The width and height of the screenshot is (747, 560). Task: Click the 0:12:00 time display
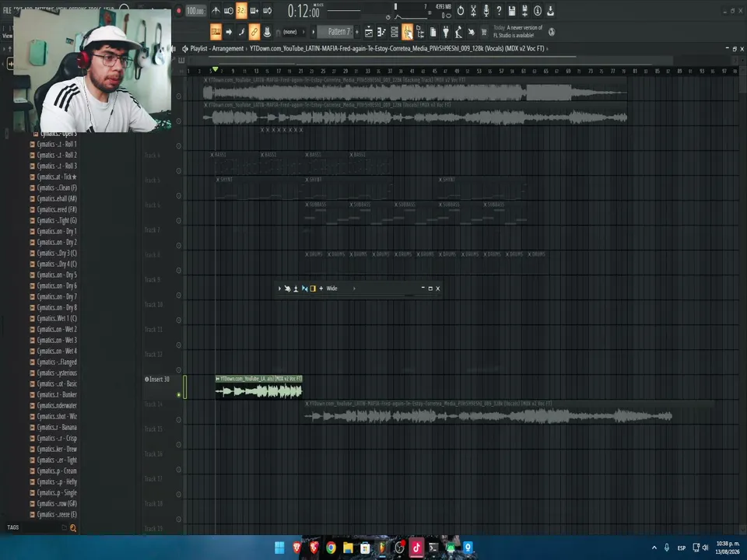pyautogui.click(x=304, y=10)
